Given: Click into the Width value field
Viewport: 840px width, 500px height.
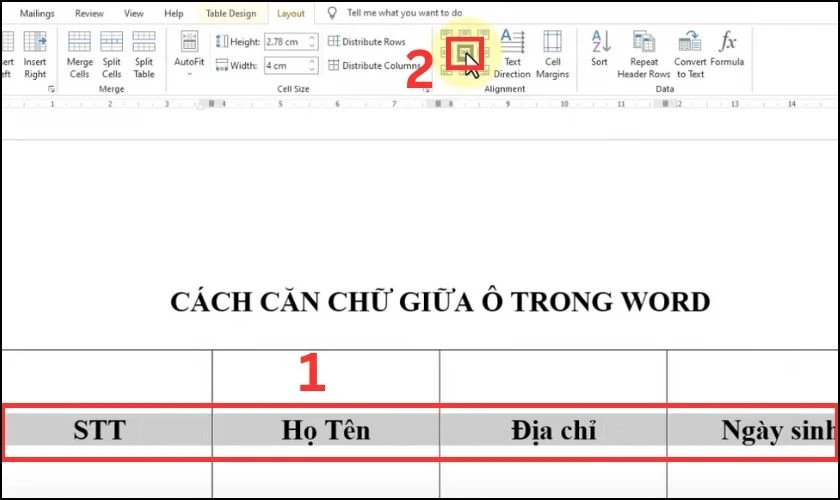Looking at the screenshot, I should tap(286, 65).
